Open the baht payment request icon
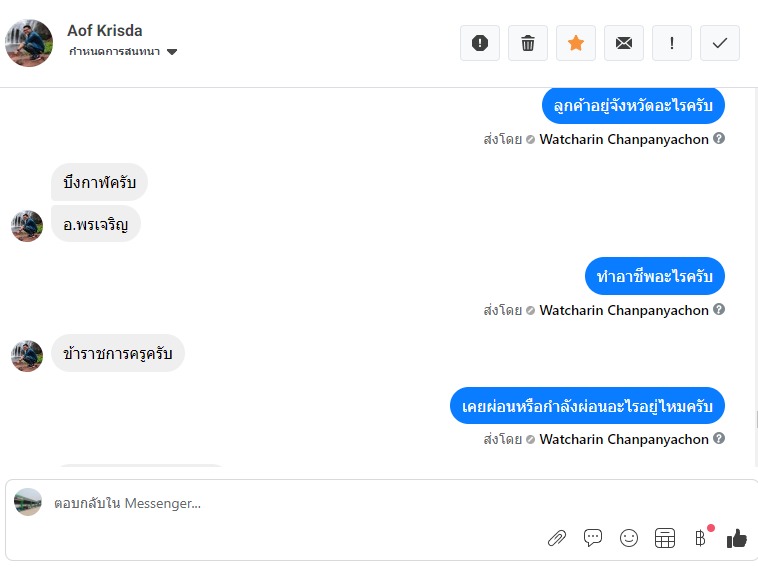Screen dimensions: 758x567 [700, 538]
